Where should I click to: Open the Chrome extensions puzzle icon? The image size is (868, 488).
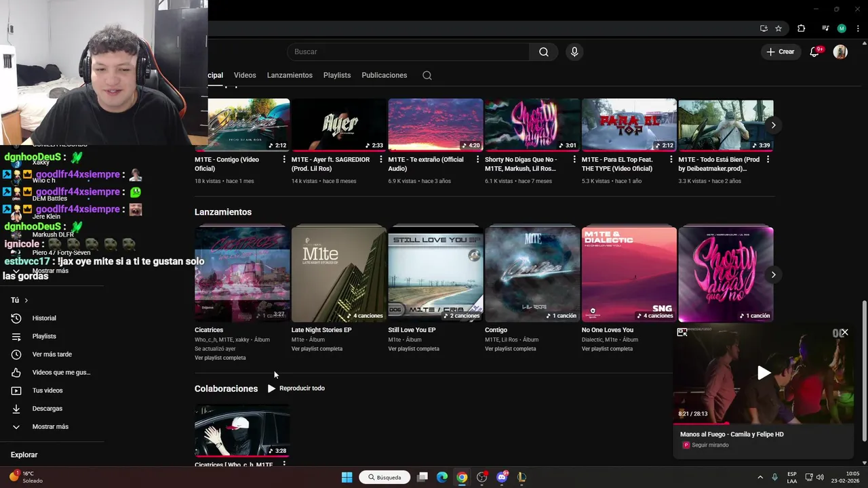click(802, 28)
